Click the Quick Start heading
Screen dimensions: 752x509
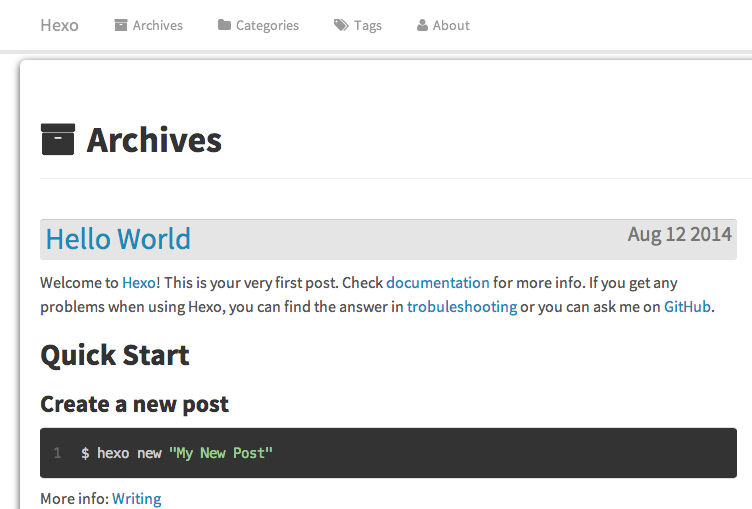point(115,355)
